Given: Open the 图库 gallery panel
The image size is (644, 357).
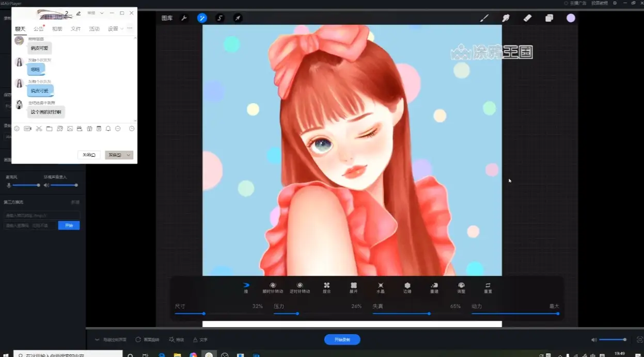Looking at the screenshot, I should pos(166,18).
